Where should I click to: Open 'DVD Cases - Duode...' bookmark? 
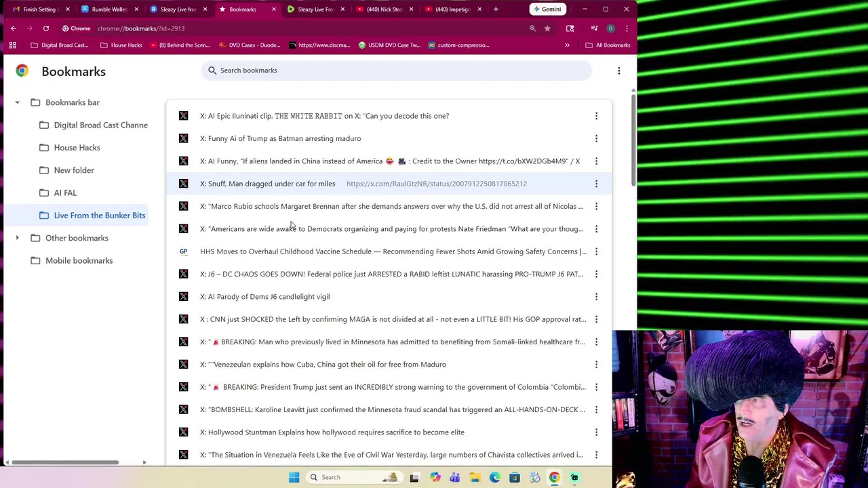[x=250, y=45]
